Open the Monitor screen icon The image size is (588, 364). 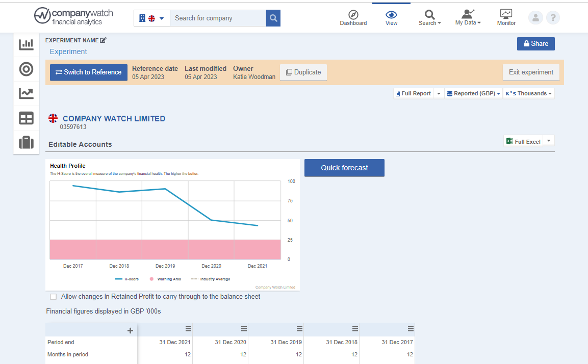pos(506,14)
